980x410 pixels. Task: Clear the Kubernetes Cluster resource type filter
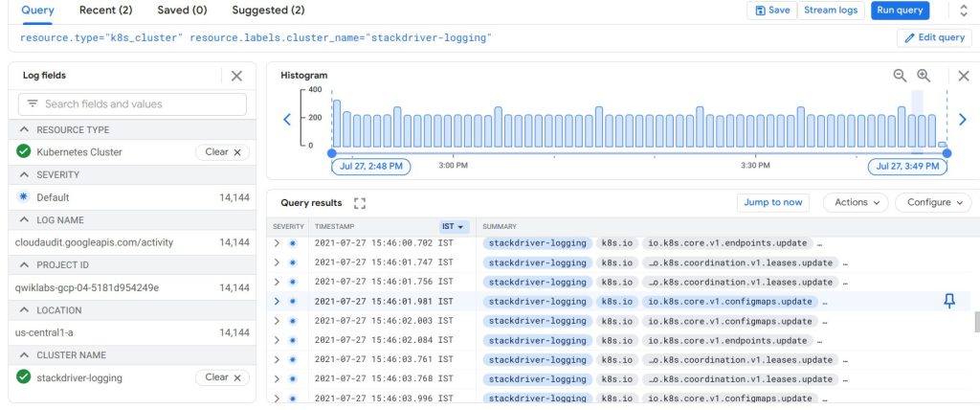click(x=223, y=151)
